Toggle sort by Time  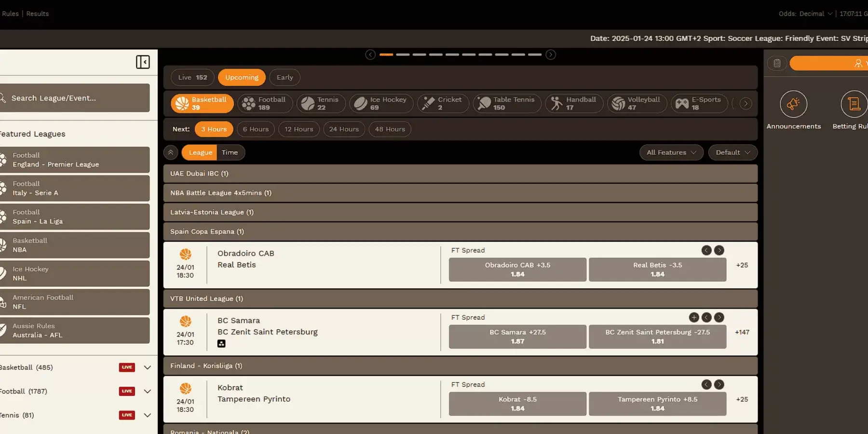point(230,152)
